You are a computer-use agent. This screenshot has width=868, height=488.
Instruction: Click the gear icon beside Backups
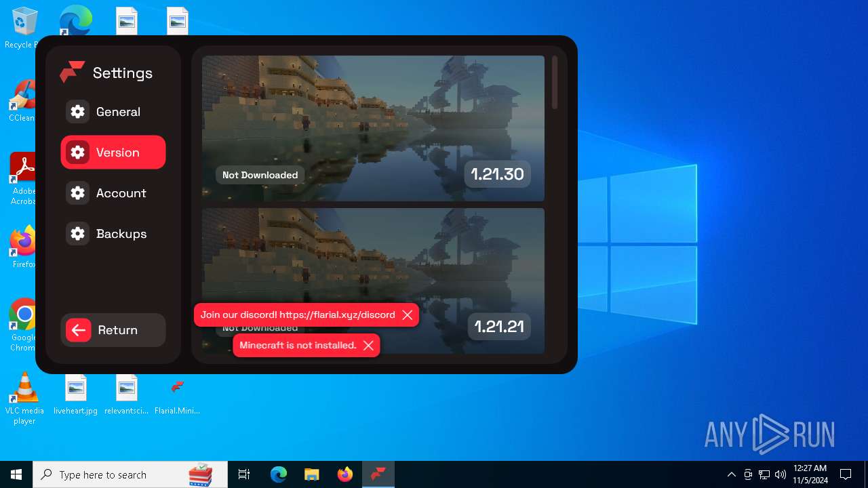point(78,234)
